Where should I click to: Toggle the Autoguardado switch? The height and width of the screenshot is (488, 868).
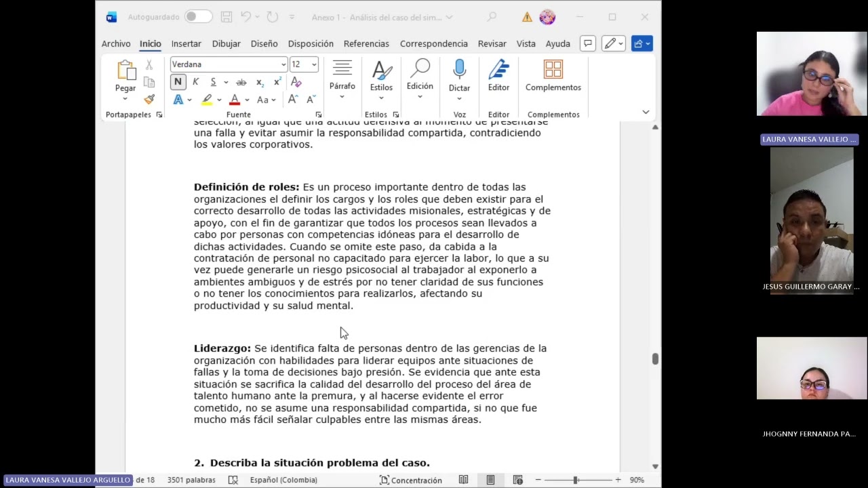[198, 17]
